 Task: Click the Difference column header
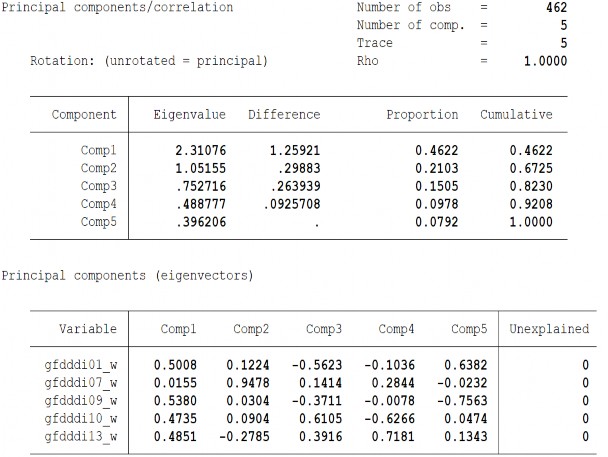point(283,114)
